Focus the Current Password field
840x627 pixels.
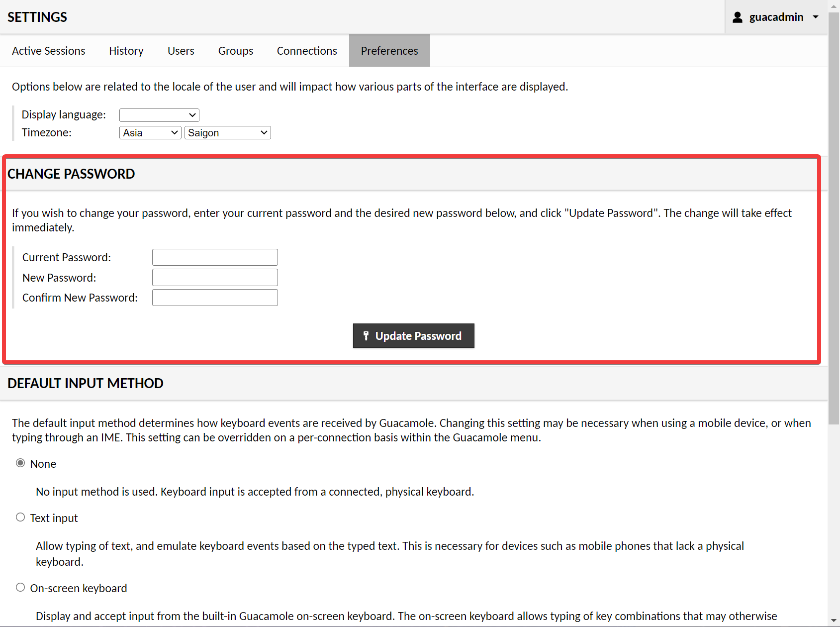point(215,257)
